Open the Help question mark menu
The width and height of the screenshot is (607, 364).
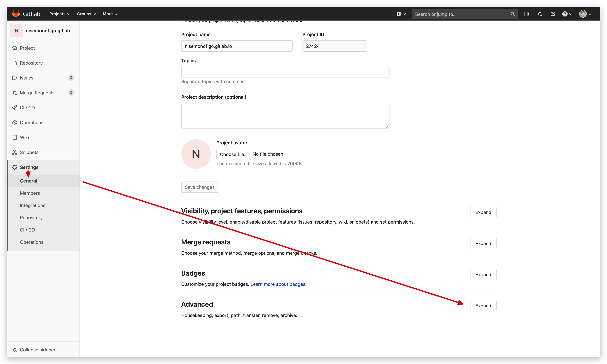[567, 14]
